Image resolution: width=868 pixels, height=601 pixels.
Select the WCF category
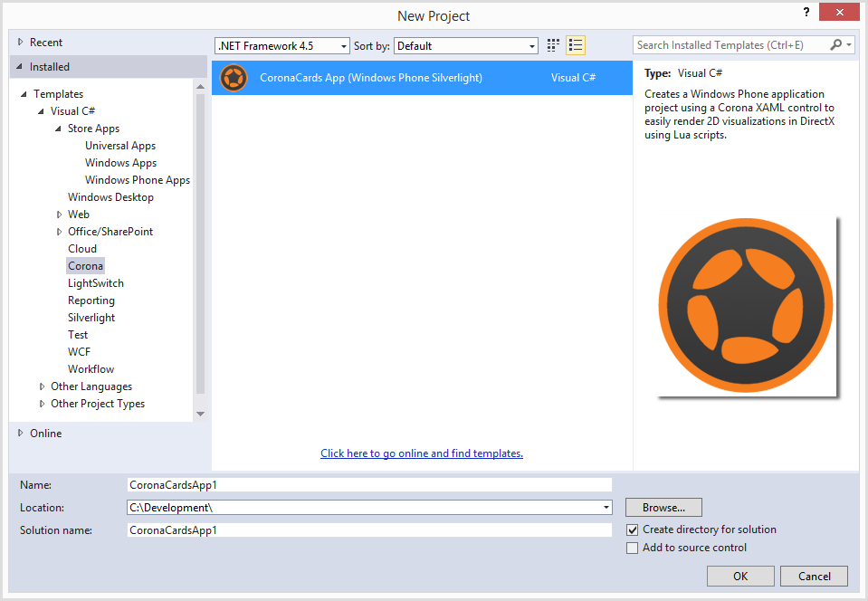pyautogui.click(x=79, y=352)
